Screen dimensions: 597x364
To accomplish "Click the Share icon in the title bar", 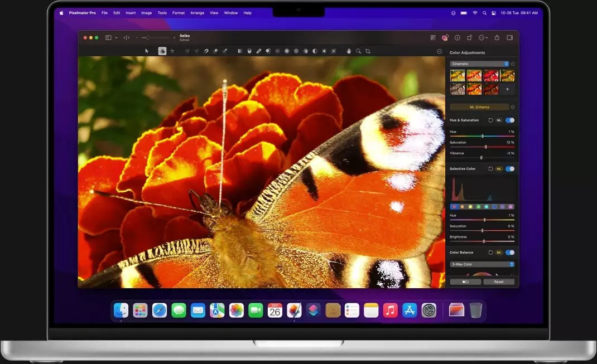I will (x=497, y=37).
